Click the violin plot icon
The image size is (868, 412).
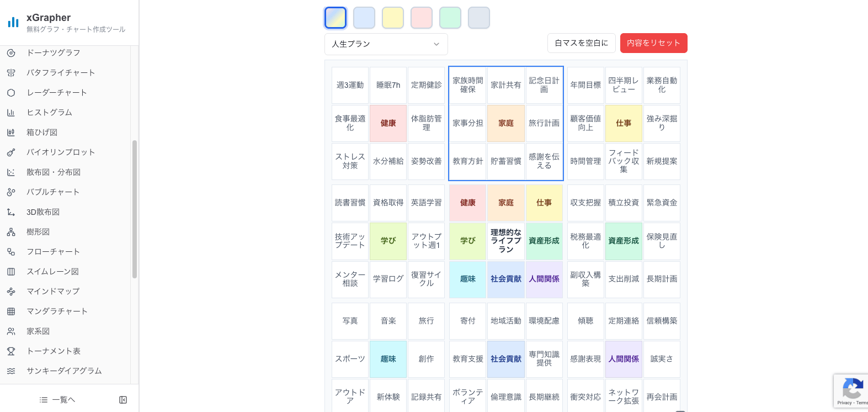pos(11,152)
